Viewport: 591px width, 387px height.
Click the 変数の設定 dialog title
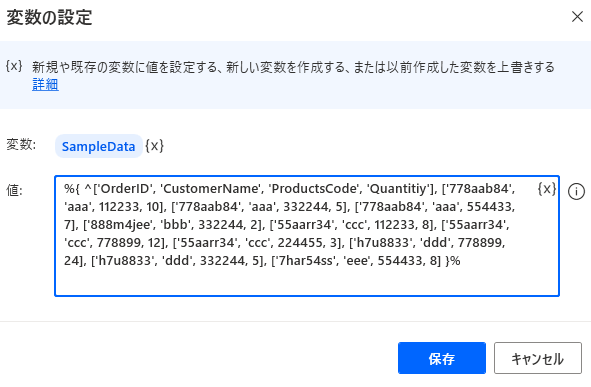[49, 18]
